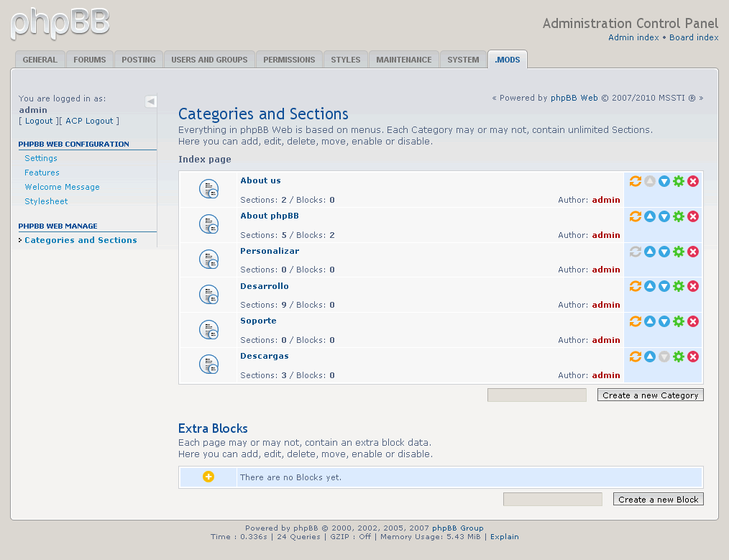The width and height of the screenshot is (729, 560).
Task: Click the phpBB Group footer link
Action: tap(458, 528)
